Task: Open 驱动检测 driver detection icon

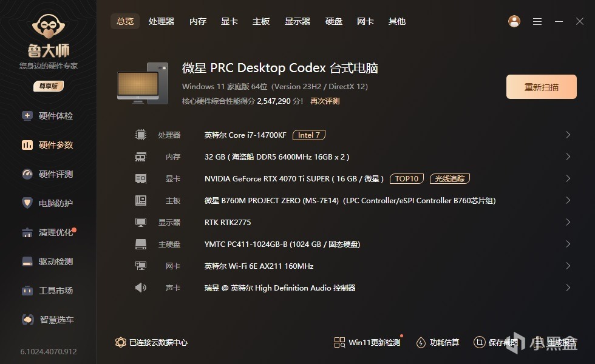Action: [x=27, y=261]
